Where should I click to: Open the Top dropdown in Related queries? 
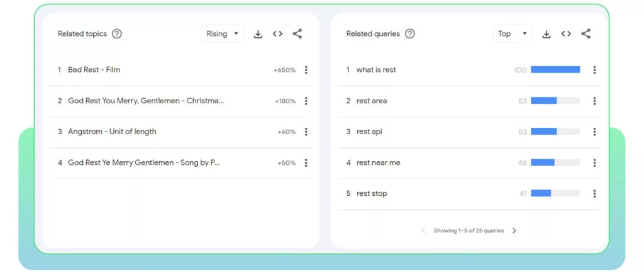(513, 34)
